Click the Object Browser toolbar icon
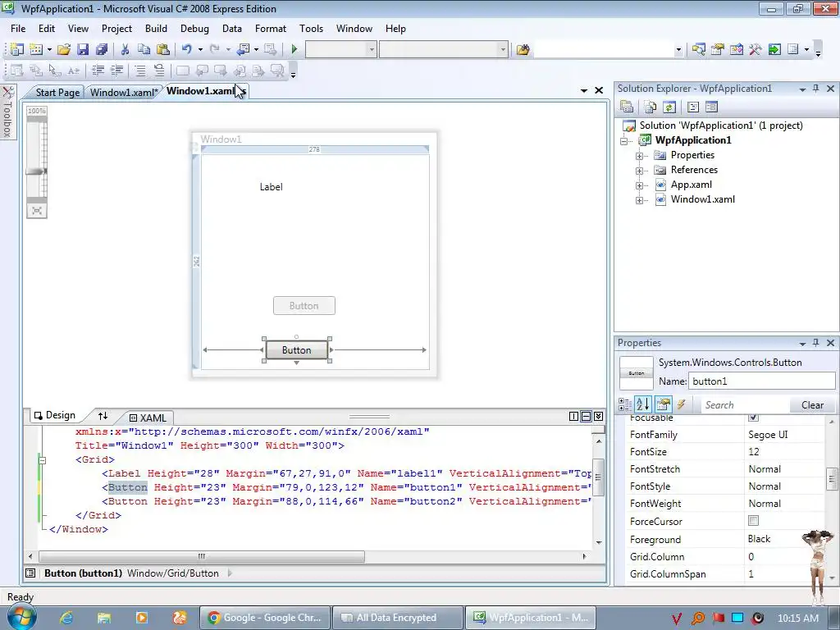This screenshot has width=840, height=630. coord(736,50)
